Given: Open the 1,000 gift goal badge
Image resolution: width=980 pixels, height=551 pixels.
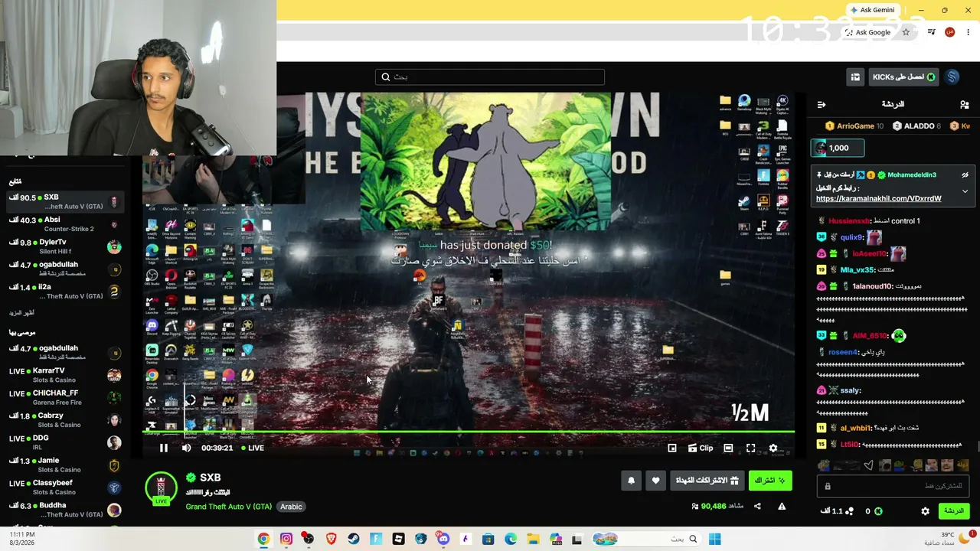Looking at the screenshot, I should tap(838, 148).
